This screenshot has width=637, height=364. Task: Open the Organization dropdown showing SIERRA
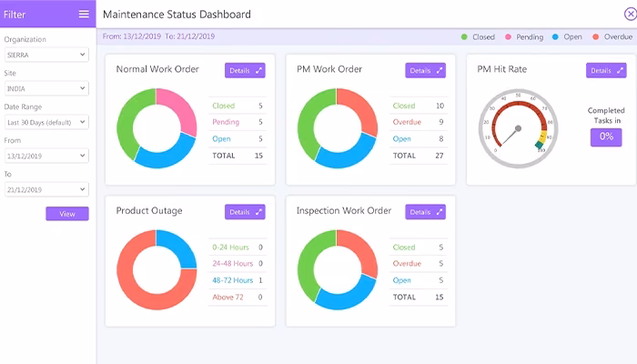click(46, 55)
